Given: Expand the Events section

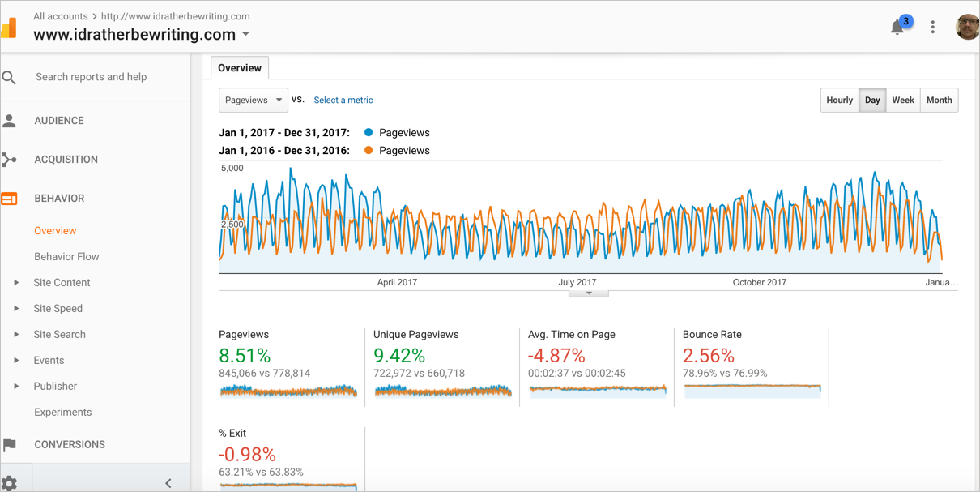Looking at the screenshot, I should 16,361.
